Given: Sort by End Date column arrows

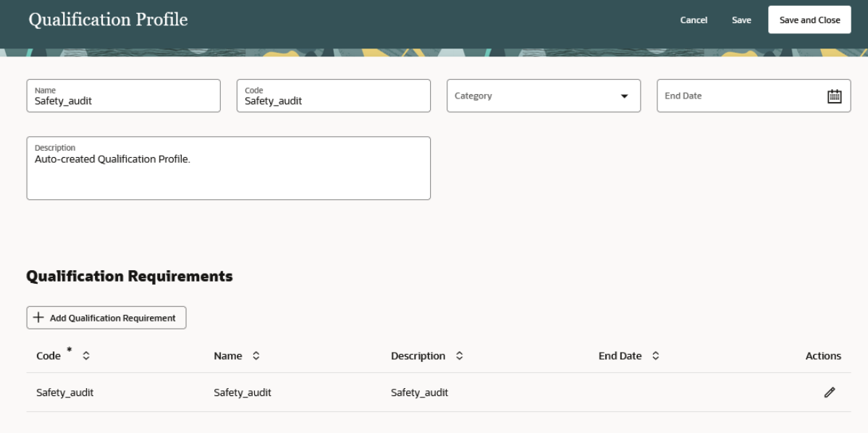Looking at the screenshot, I should (655, 356).
